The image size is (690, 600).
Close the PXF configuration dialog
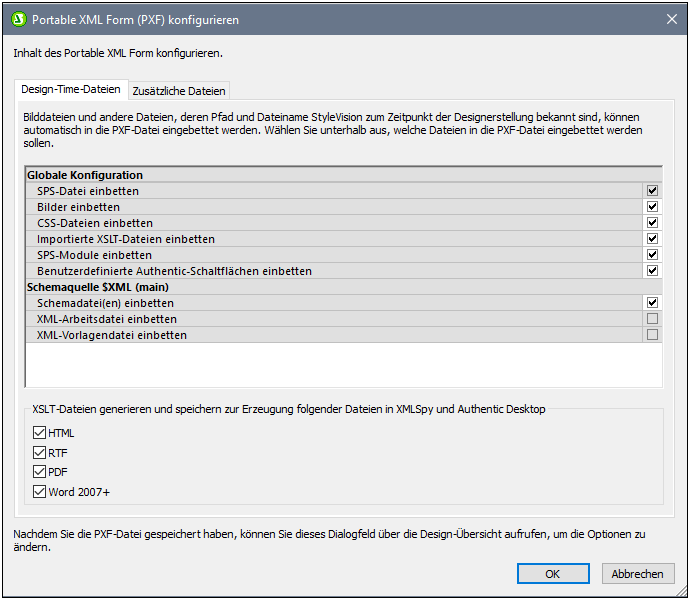tap(671, 19)
